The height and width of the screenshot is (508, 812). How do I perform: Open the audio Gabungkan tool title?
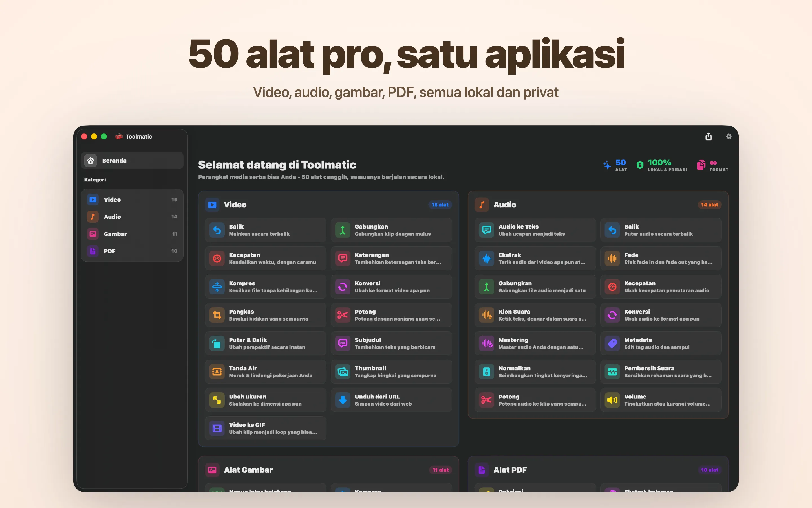(515, 283)
